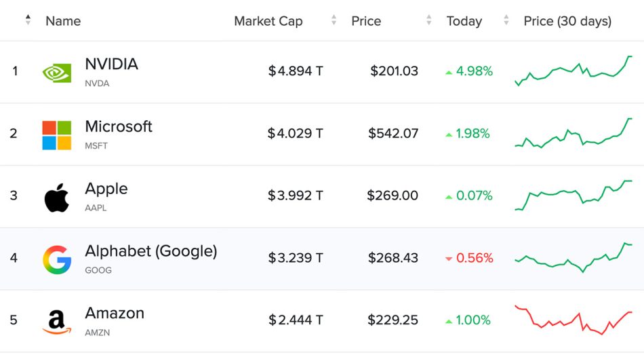Sort by Today change arrows
Screen dimensions: 644x355
pyautogui.click(x=506, y=20)
